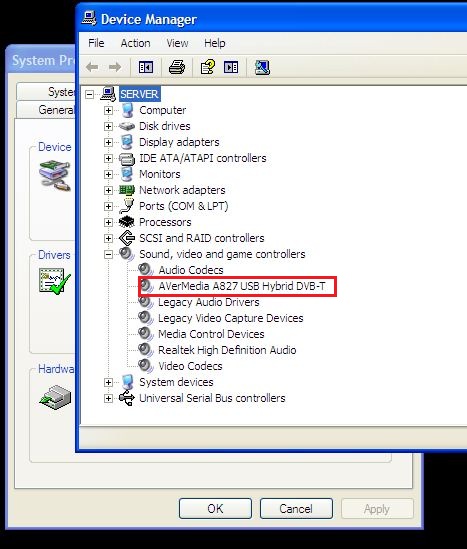Select Audio Codecs label text
Viewport: 467px width, 549px height.
(x=191, y=270)
